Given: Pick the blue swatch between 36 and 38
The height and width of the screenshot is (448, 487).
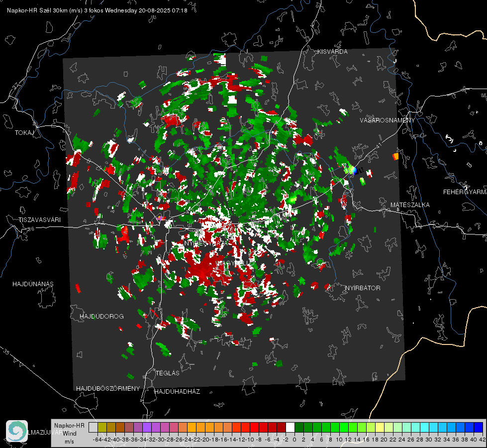Looking at the screenshot, I should pos(460,428).
